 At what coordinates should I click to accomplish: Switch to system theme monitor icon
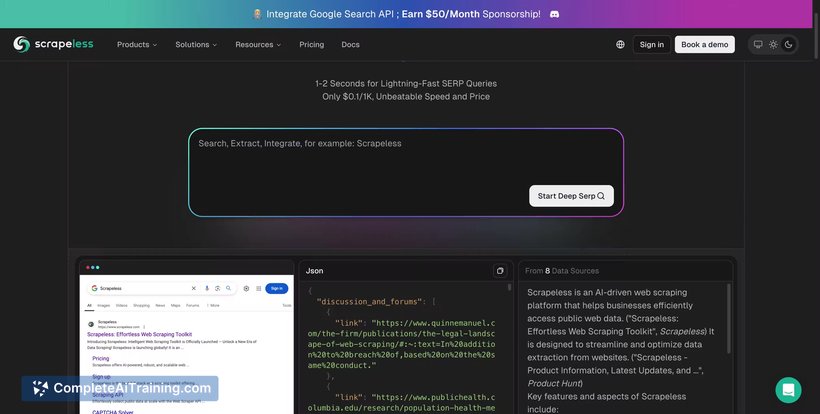coord(758,44)
